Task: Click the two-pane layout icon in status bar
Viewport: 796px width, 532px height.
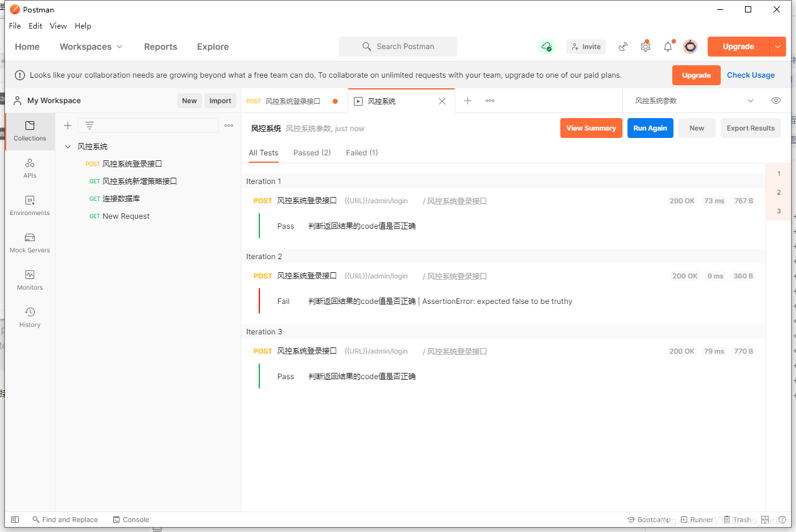Action: click(766, 520)
